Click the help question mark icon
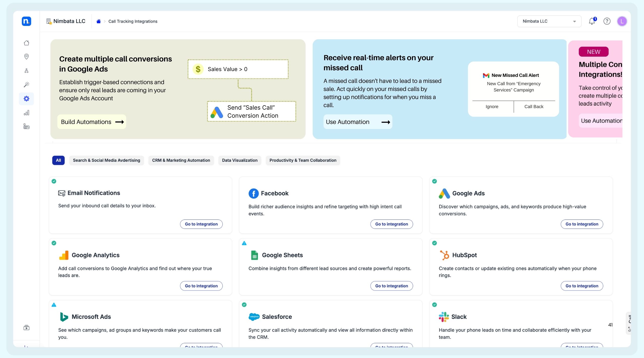The image size is (644, 358). coord(607,21)
